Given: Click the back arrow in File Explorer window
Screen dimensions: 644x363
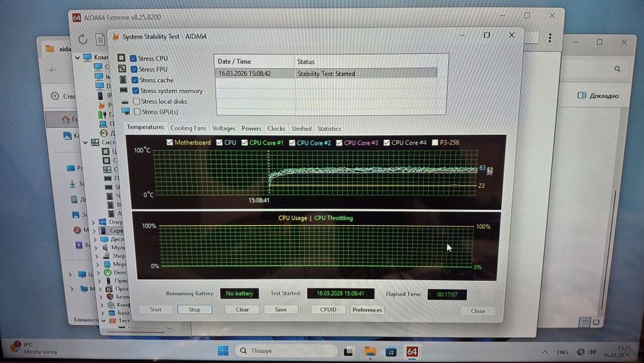Looking at the screenshot, I should pos(53,70).
